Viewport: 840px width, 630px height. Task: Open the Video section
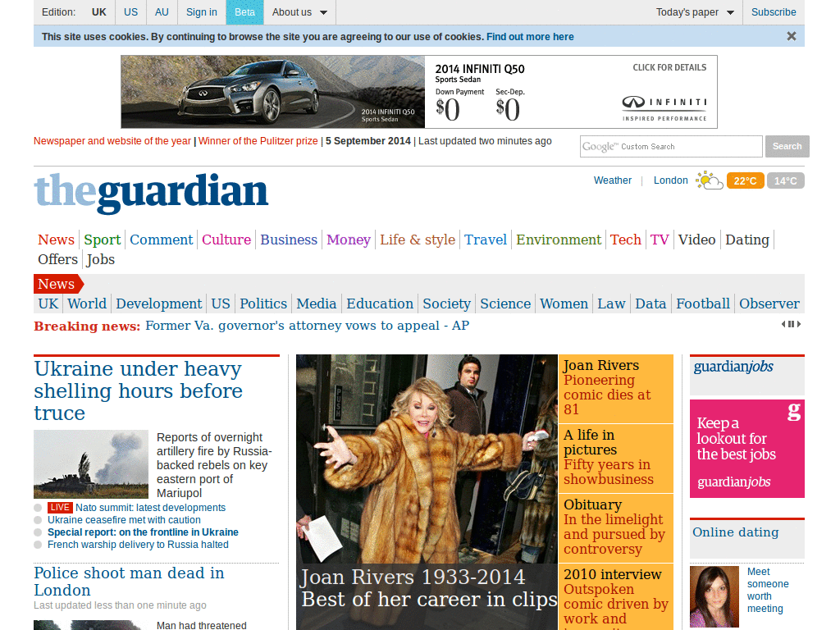[697, 240]
